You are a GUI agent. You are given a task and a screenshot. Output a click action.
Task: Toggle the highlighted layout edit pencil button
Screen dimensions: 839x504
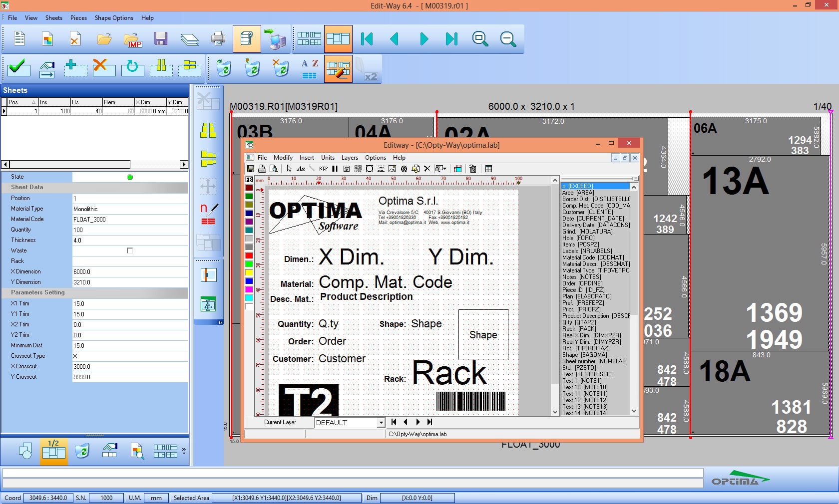338,69
